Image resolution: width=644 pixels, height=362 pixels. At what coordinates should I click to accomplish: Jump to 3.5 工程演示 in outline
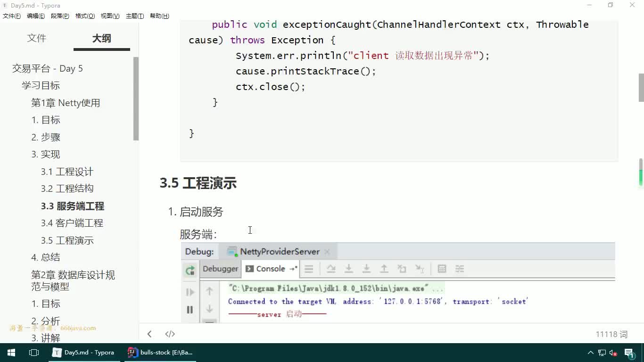coord(67,240)
